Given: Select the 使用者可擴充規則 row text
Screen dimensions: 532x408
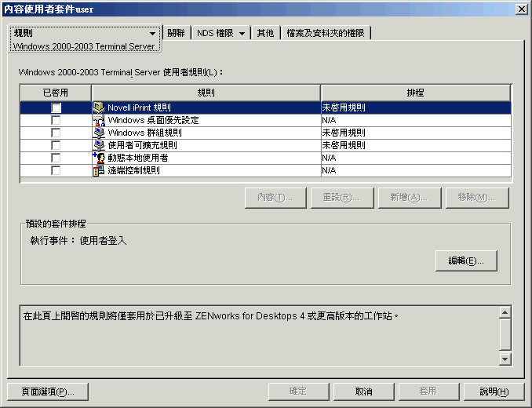Looking at the screenshot, I should tap(143, 145).
